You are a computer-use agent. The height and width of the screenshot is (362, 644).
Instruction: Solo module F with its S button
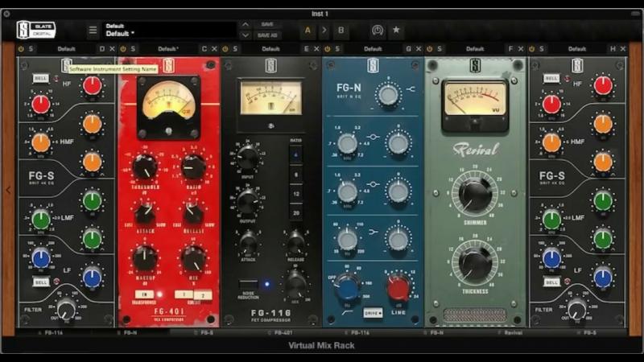click(x=440, y=49)
